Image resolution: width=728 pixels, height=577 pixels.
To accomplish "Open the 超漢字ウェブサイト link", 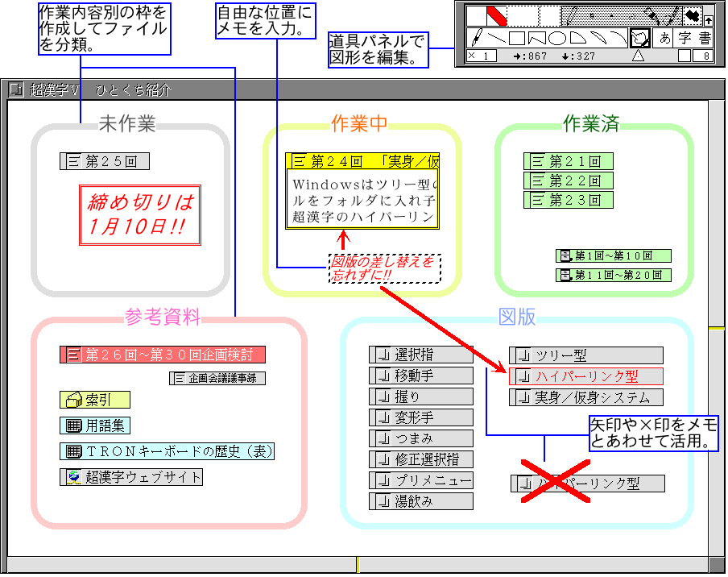I will (x=131, y=477).
